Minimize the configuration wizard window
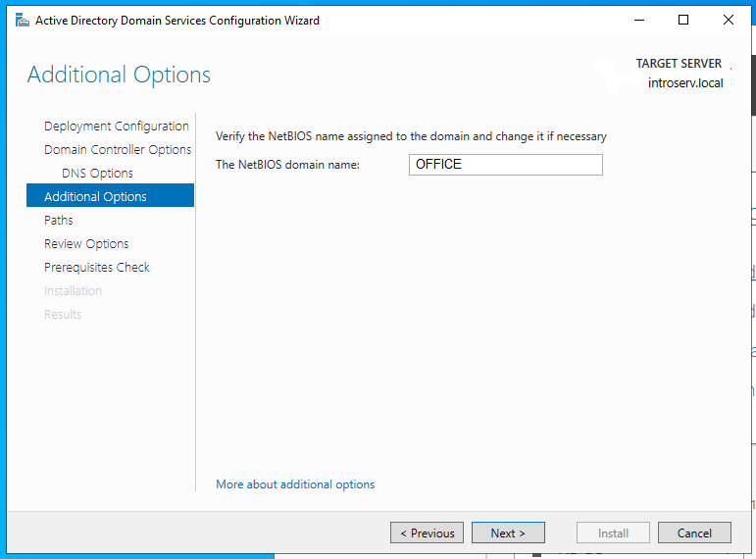Image resolution: width=756 pixels, height=559 pixels. [638, 20]
